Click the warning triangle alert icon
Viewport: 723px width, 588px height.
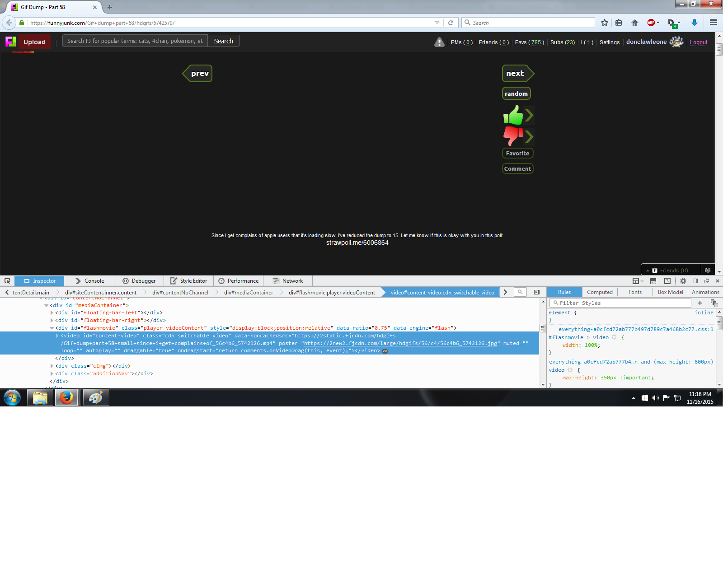click(439, 42)
